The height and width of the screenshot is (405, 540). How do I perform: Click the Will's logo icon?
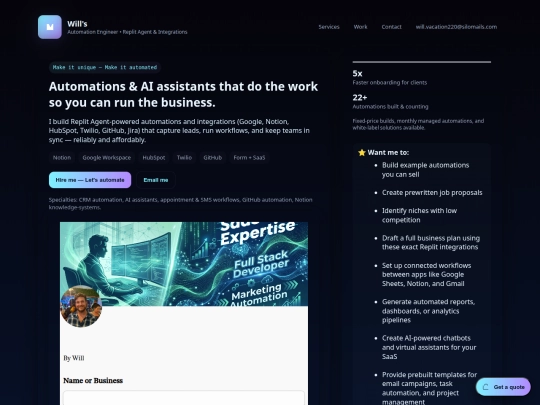point(50,27)
